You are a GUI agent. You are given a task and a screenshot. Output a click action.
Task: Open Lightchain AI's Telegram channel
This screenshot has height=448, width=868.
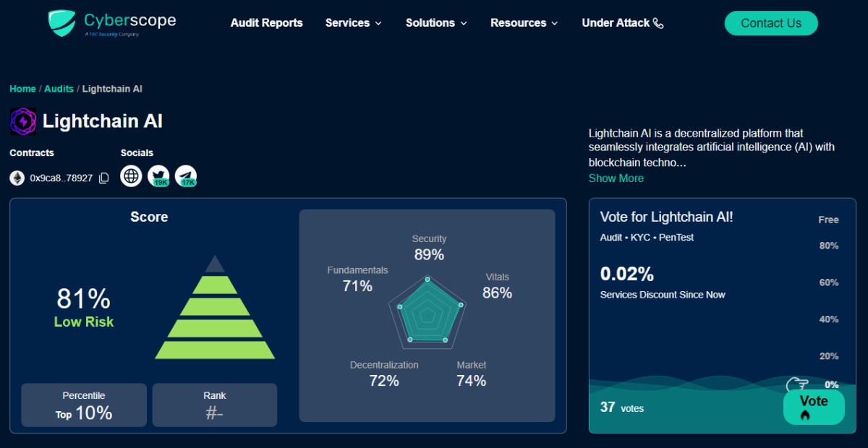point(186,176)
